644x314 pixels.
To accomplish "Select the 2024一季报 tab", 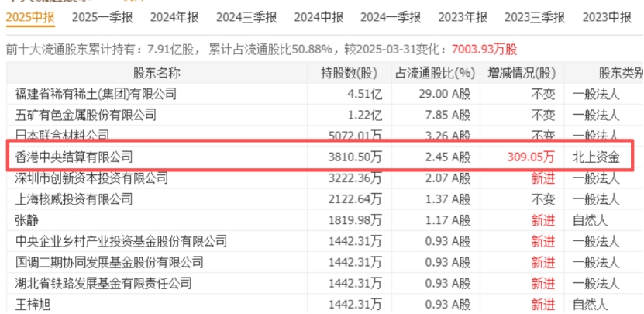I will pos(391,18).
